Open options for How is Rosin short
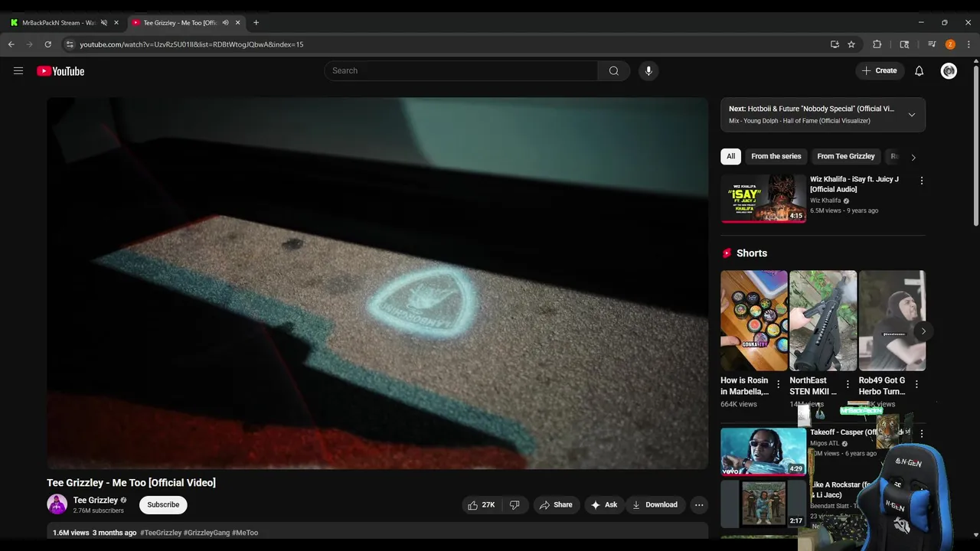 [x=778, y=384]
